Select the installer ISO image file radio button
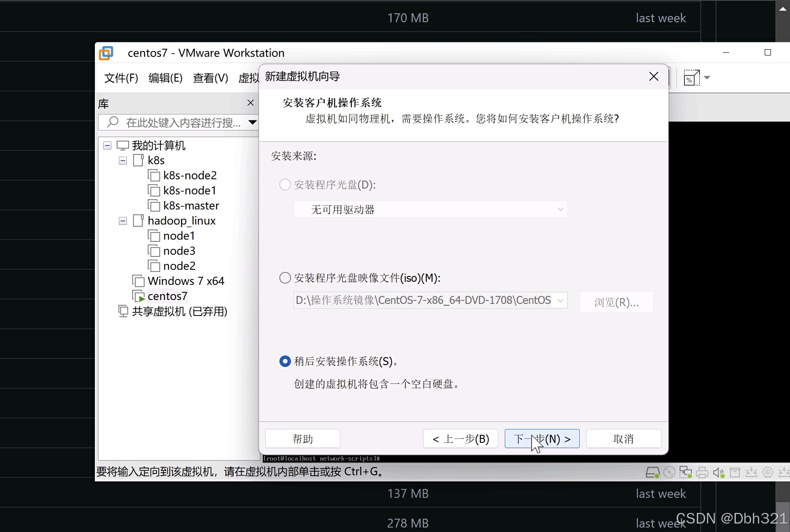 click(285, 278)
